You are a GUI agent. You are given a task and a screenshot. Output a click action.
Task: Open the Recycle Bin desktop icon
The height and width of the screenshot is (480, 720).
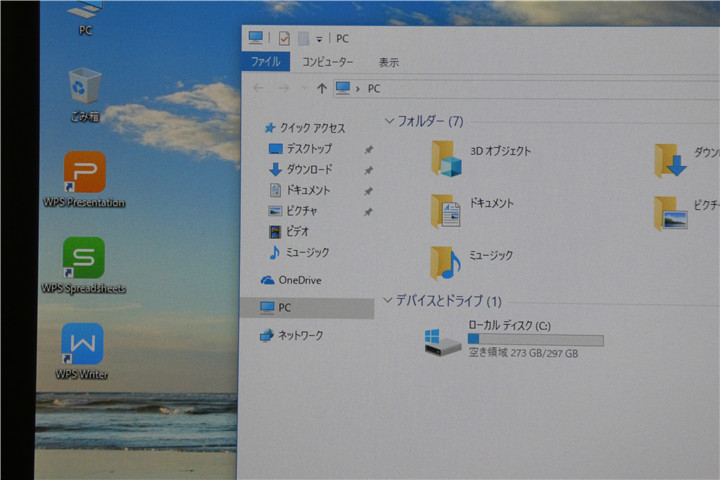85,90
